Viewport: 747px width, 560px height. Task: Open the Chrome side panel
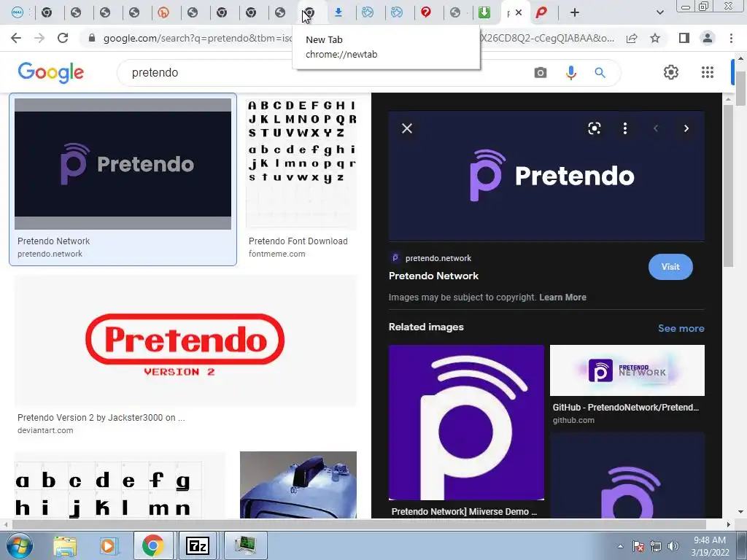click(x=684, y=38)
